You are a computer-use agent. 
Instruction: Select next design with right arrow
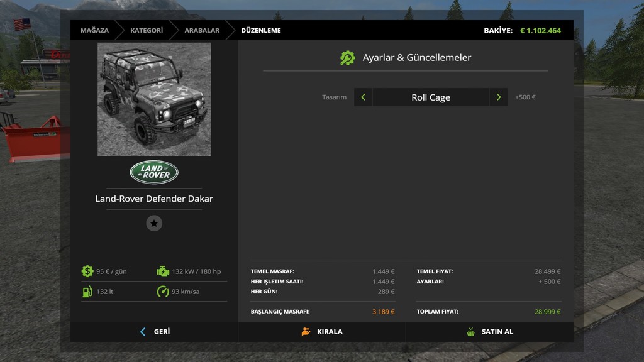click(x=499, y=97)
